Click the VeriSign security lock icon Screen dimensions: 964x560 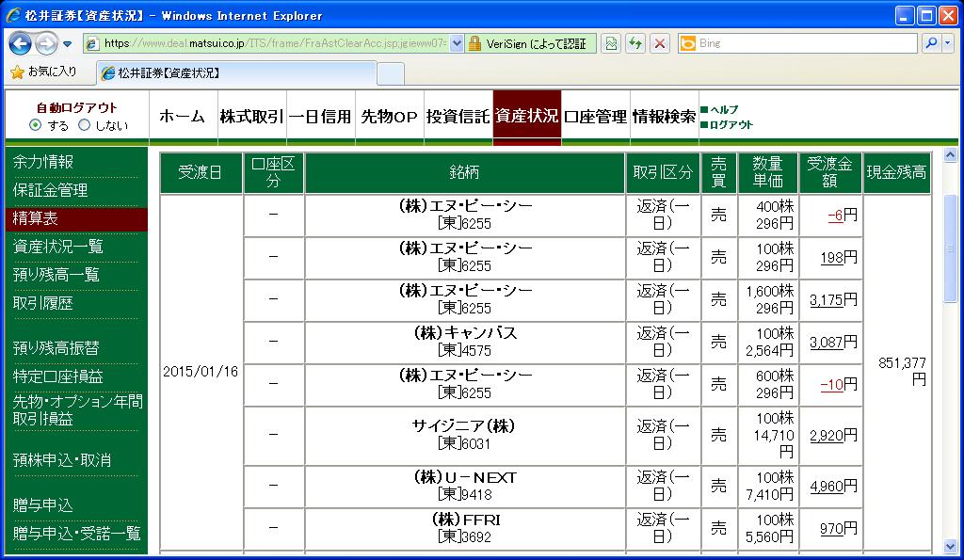coord(474,43)
